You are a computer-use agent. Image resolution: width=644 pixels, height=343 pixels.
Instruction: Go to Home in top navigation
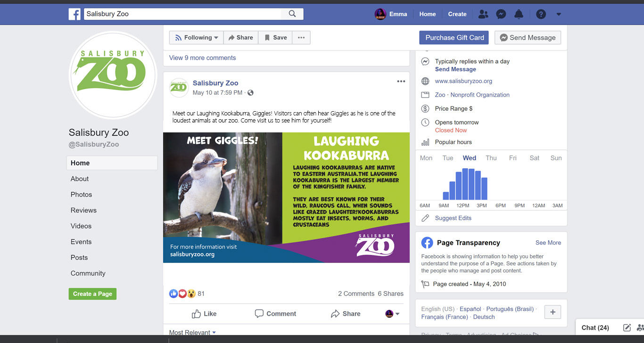428,14
